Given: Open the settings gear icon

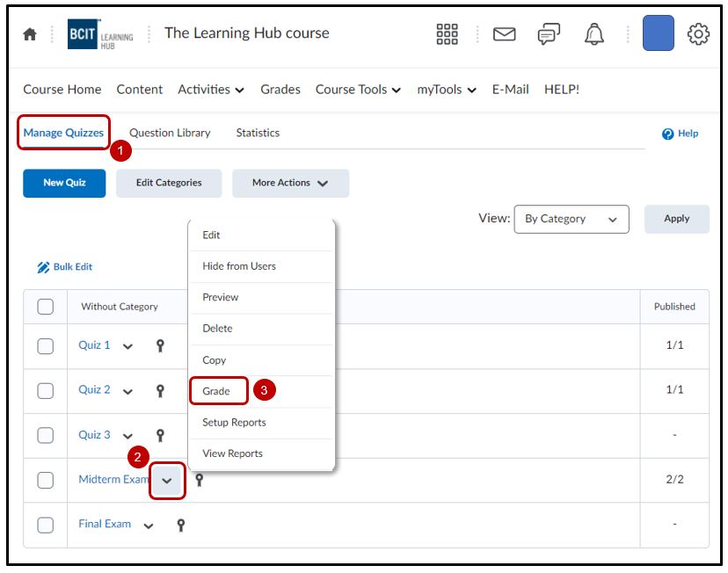Looking at the screenshot, I should point(698,34).
